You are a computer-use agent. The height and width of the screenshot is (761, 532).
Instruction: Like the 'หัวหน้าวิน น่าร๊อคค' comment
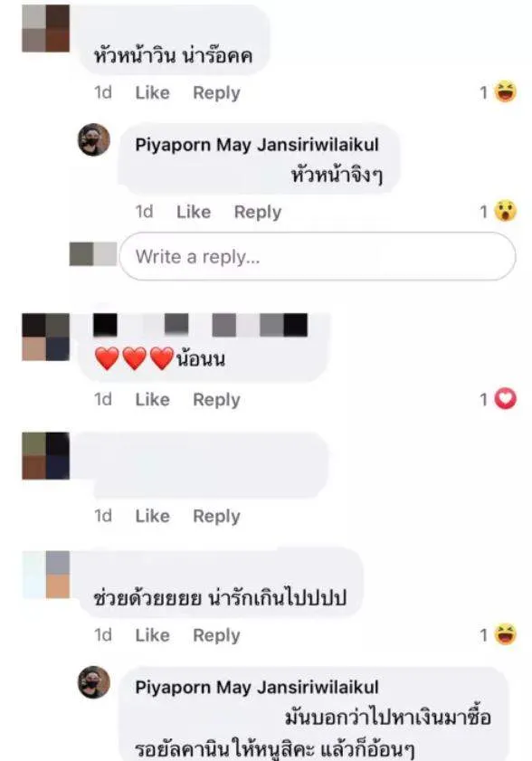click(x=152, y=92)
